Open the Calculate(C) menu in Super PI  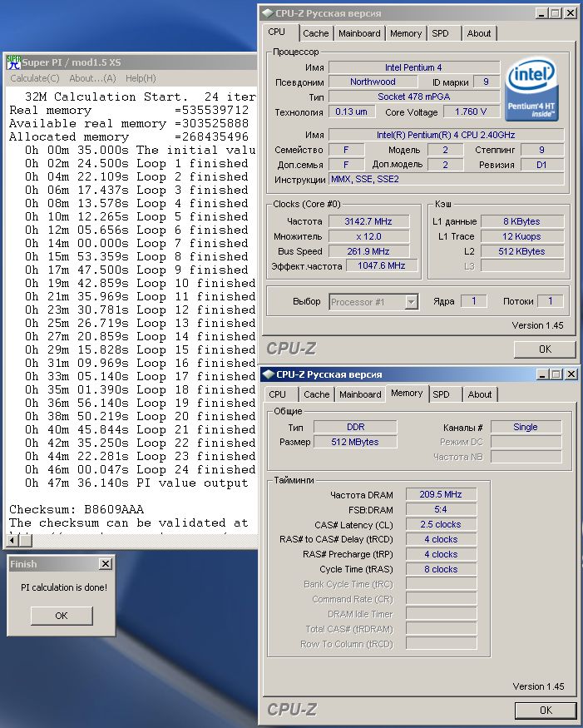pos(35,78)
